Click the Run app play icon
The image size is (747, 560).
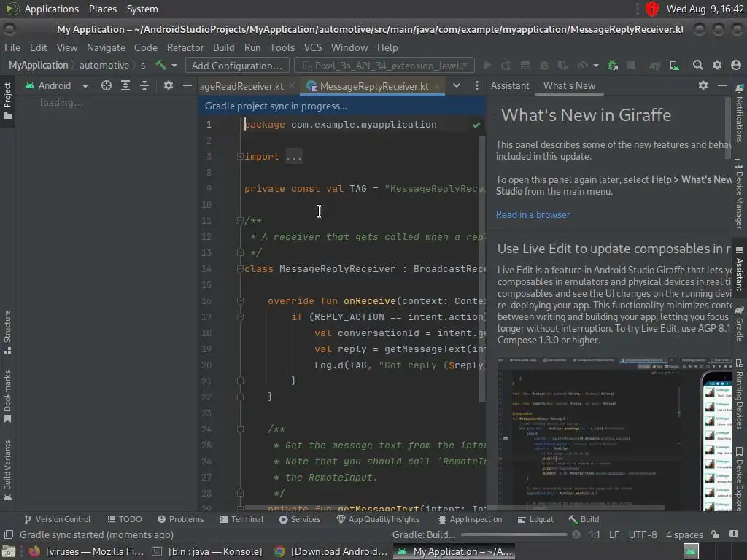point(487,65)
